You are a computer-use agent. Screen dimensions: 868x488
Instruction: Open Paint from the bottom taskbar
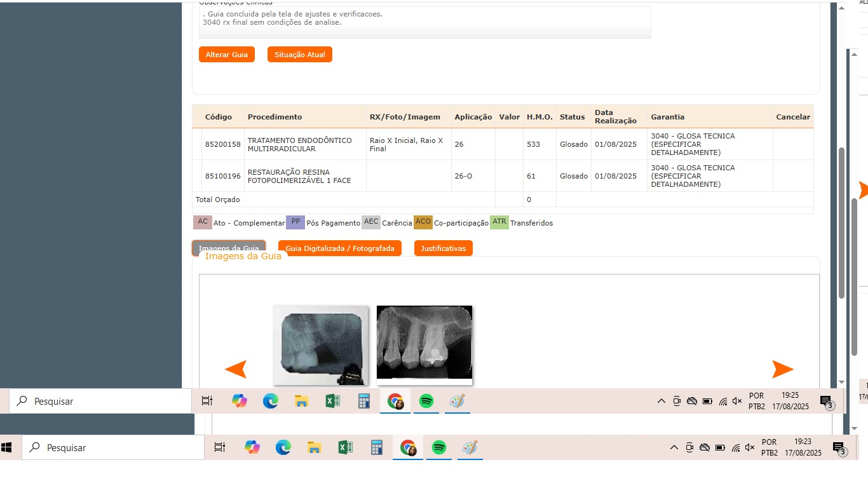[470, 447]
